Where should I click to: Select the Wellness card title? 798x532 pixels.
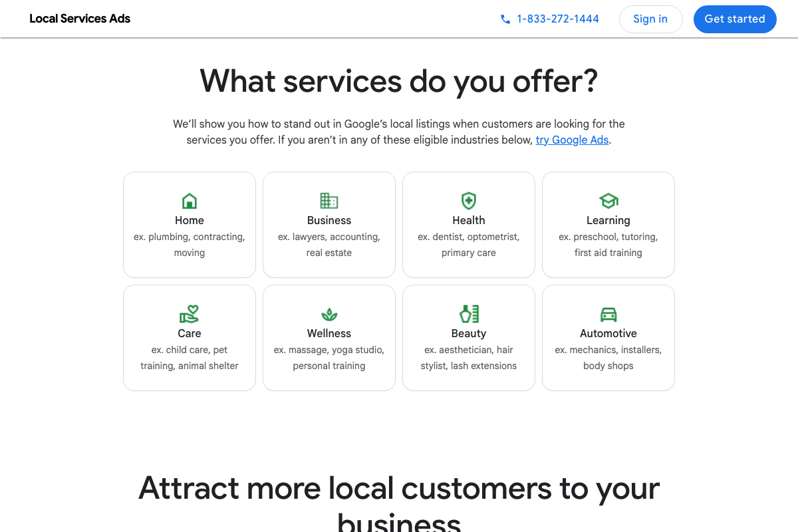329,333
